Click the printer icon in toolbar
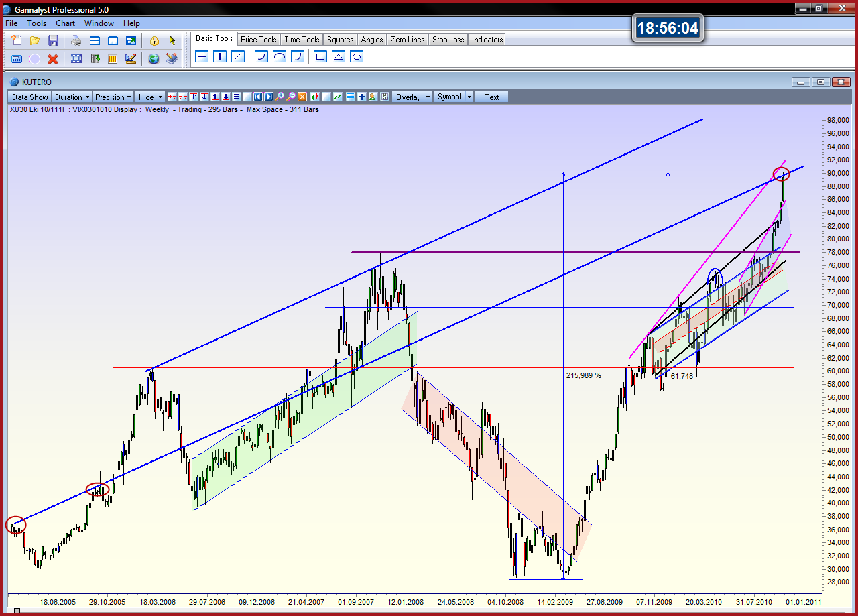The width and height of the screenshot is (858, 616). tap(76, 40)
